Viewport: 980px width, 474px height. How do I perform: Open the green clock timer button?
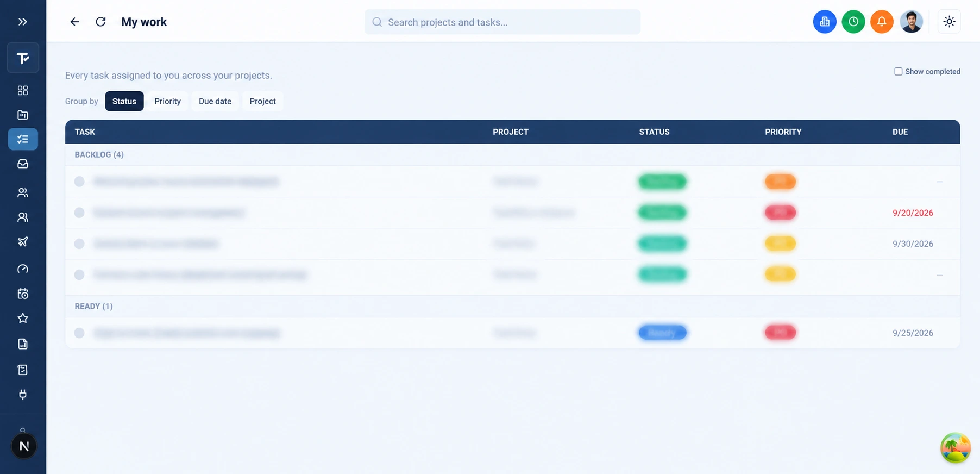(x=853, y=22)
